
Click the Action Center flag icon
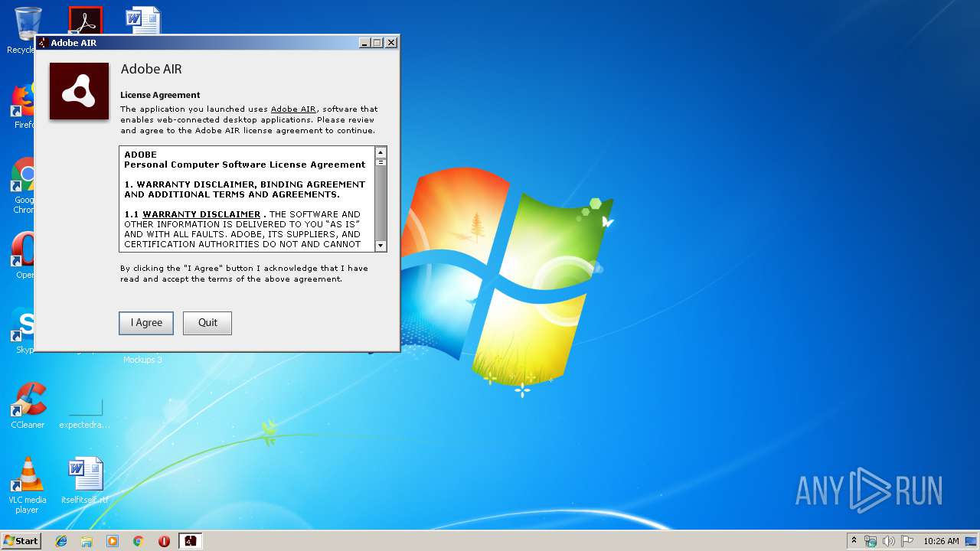pyautogui.click(x=907, y=541)
